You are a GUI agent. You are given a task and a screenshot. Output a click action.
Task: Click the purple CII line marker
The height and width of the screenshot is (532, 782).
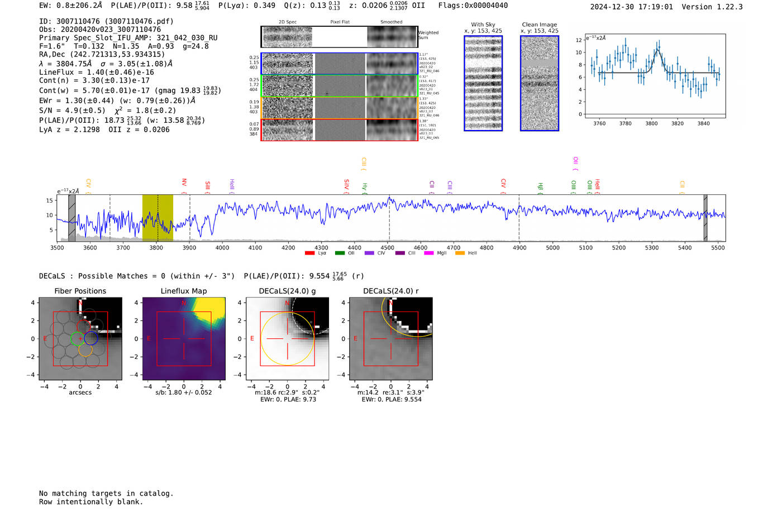pos(432,187)
